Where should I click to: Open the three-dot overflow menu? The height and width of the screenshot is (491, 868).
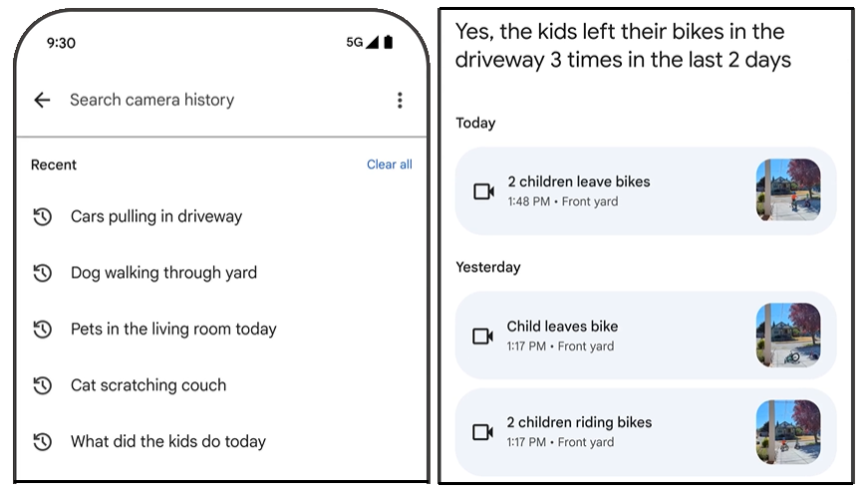400,100
